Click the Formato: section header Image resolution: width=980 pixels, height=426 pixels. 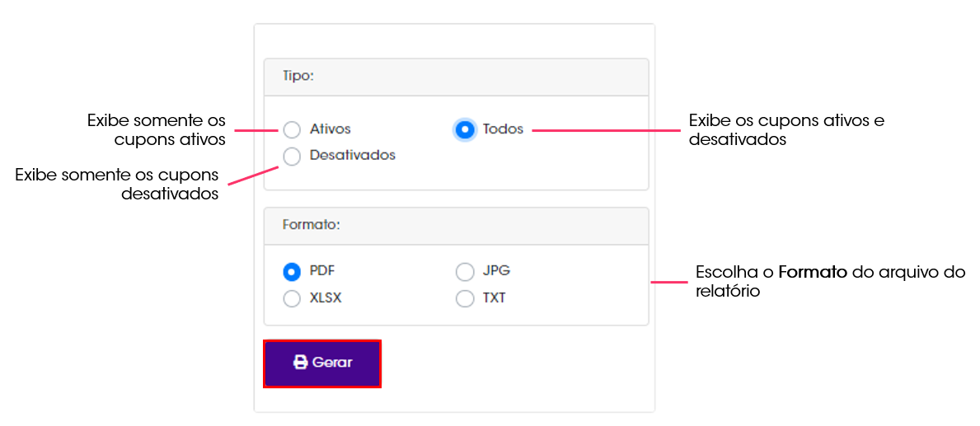coord(457,226)
